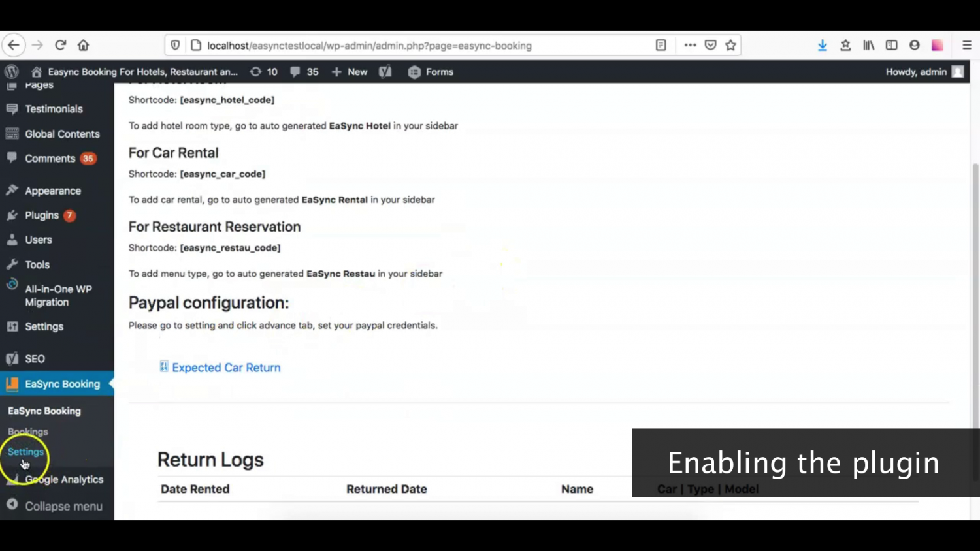The image size is (980, 551).
Task: Open Plugins using the plug icon
Action: tap(11, 215)
